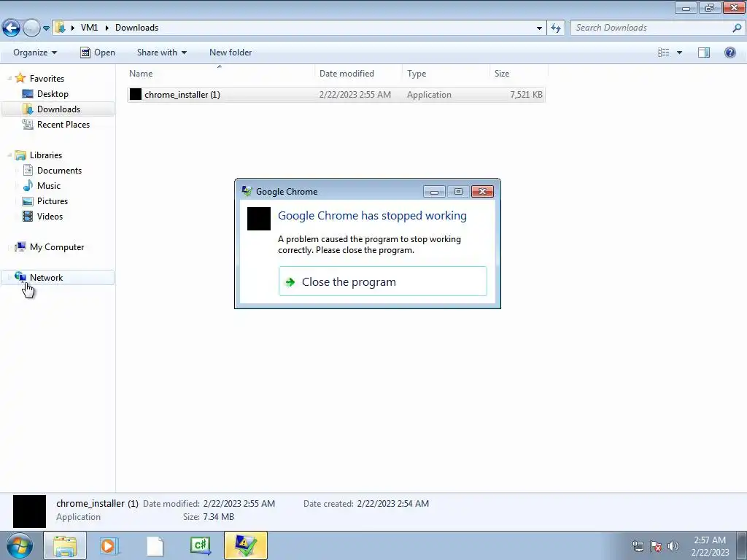Click the My Computer icon
The width and height of the screenshot is (747, 560).
(x=20, y=246)
